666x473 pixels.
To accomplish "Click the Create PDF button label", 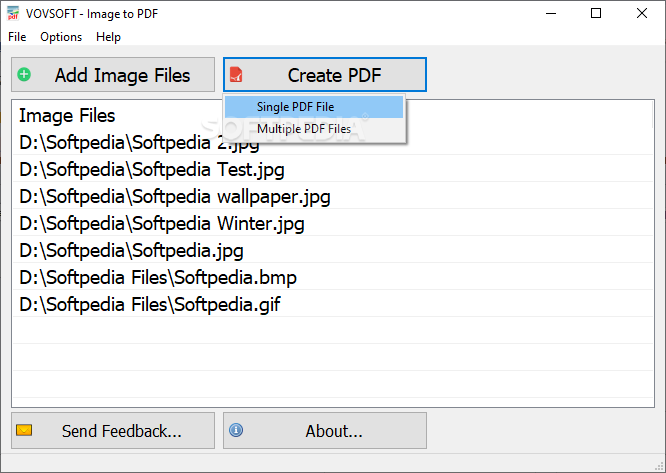I will (x=334, y=75).
